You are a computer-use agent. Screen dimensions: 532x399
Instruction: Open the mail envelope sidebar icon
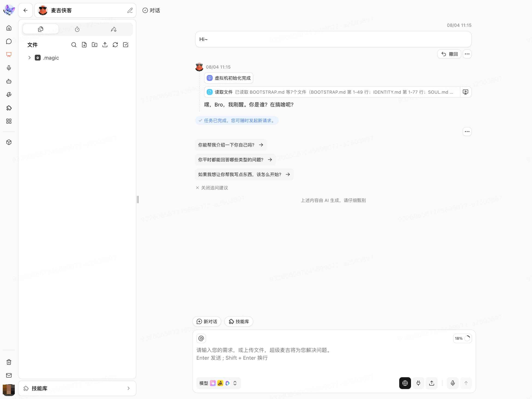[9, 375]
